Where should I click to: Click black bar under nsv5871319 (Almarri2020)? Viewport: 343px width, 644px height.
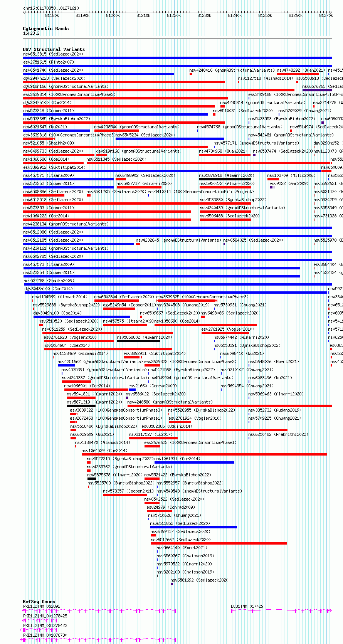81,406
